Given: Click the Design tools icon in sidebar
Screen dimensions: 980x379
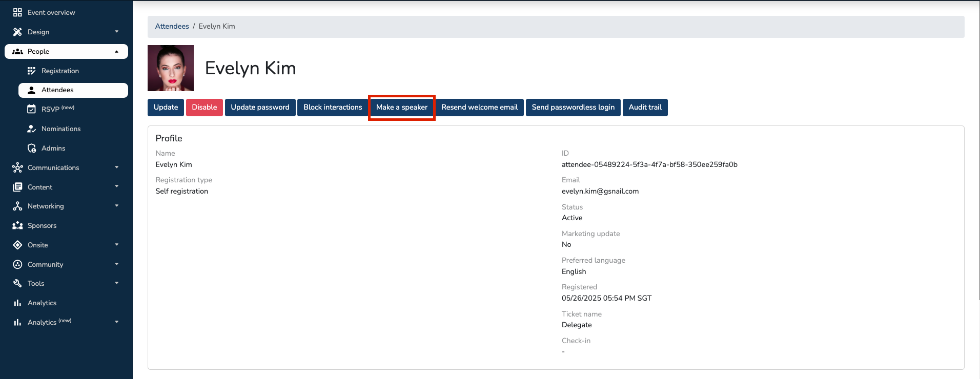Looking at the screenshot, I should (x=17, y=32).
